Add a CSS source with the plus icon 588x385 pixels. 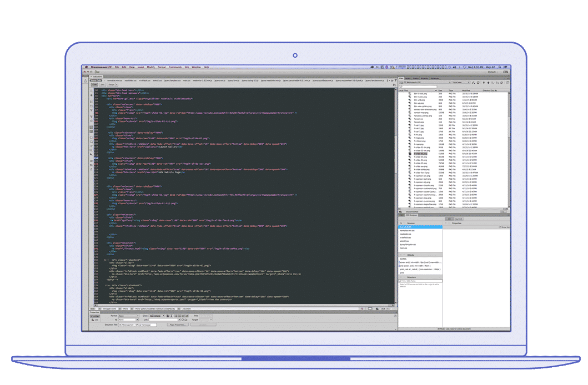pos(401,223)
